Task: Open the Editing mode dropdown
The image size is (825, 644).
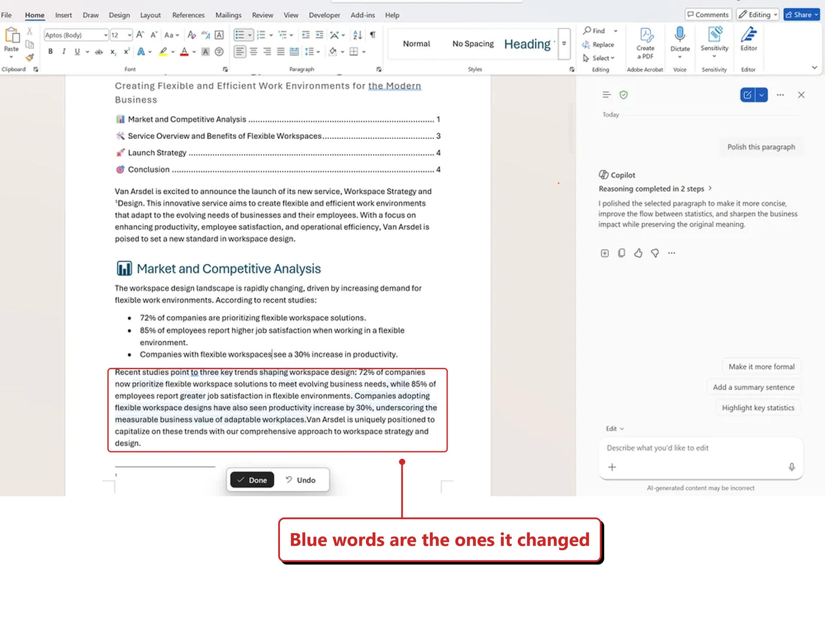Action: 758,15
